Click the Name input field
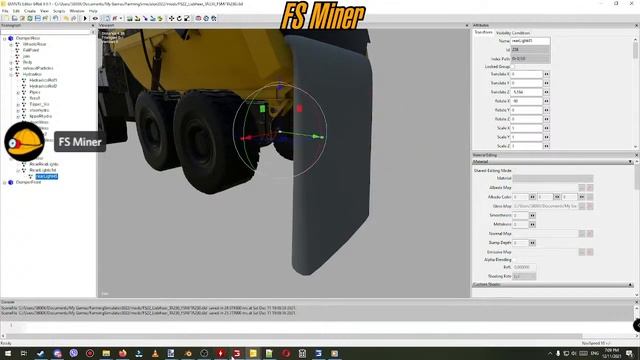640x360 pixels. (x=531, y=41)
